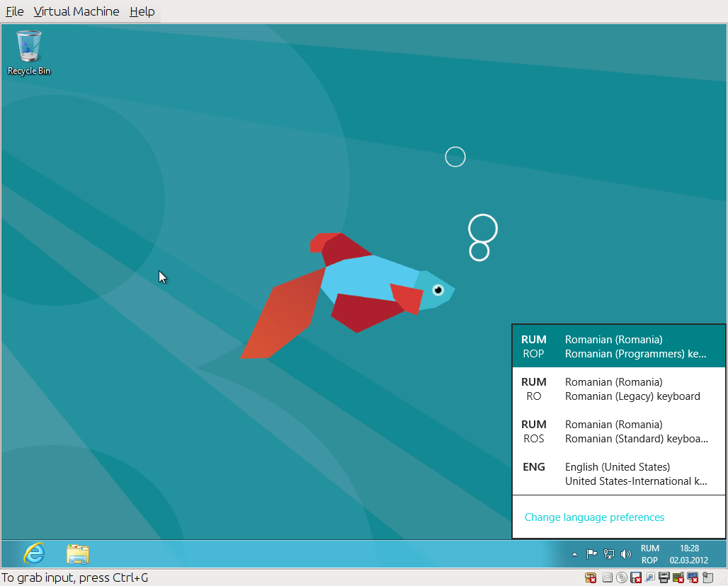Click the printer status icon
The width and height of the screenshot is (728, 586).
[x=664, y=578]
